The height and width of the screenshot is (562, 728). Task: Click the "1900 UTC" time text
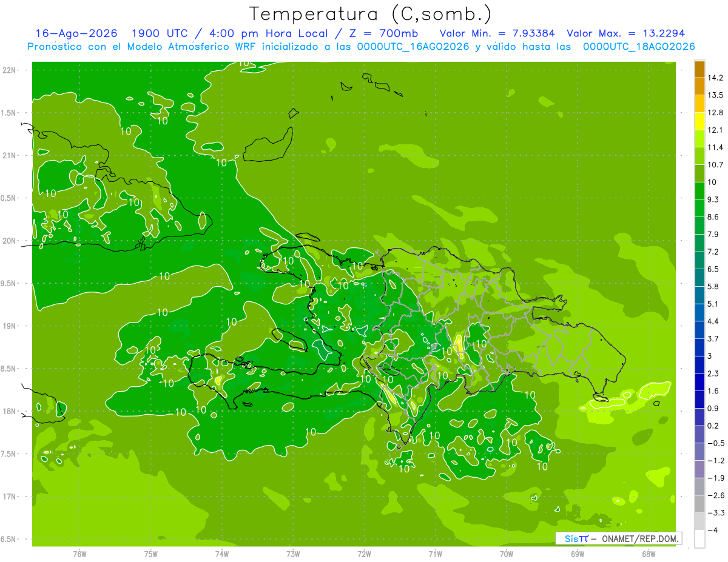pyautogui.click(x=159, y=33)
